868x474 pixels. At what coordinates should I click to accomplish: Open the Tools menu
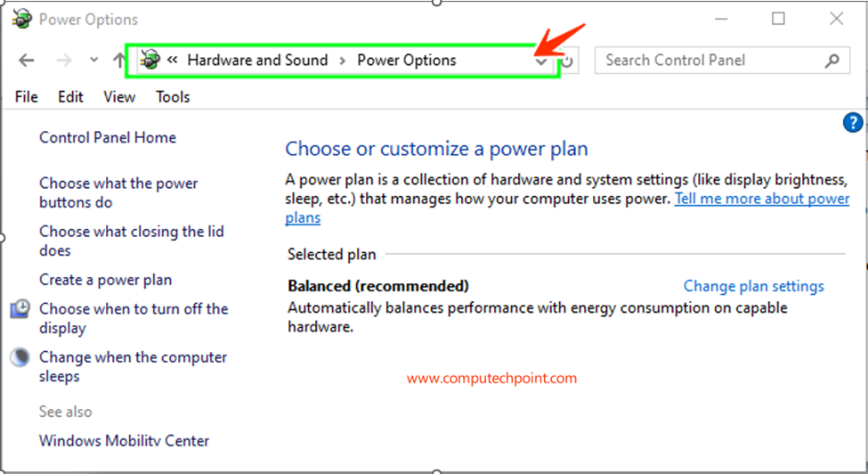pos(173,97)
